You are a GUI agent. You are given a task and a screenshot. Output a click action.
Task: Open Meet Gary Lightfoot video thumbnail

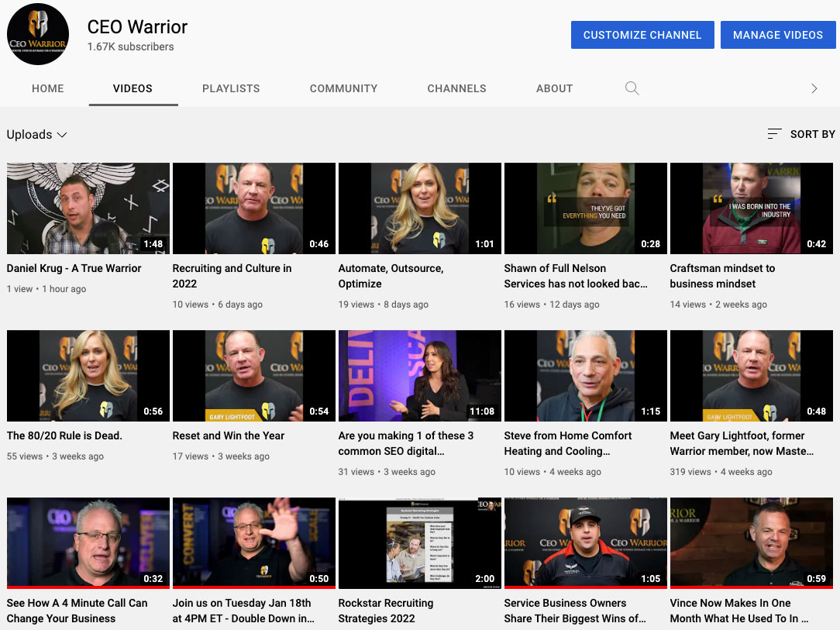(751, 376)
